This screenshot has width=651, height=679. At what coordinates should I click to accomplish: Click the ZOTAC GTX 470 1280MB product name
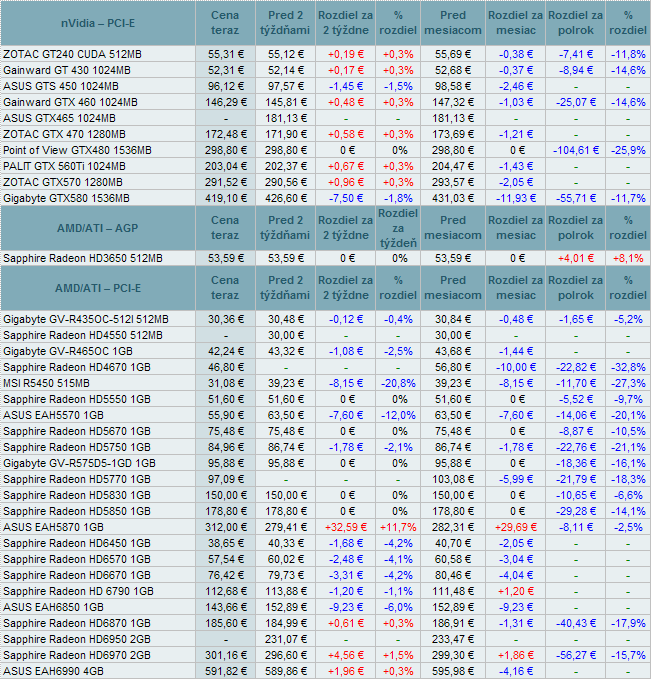tap(64, 135)
